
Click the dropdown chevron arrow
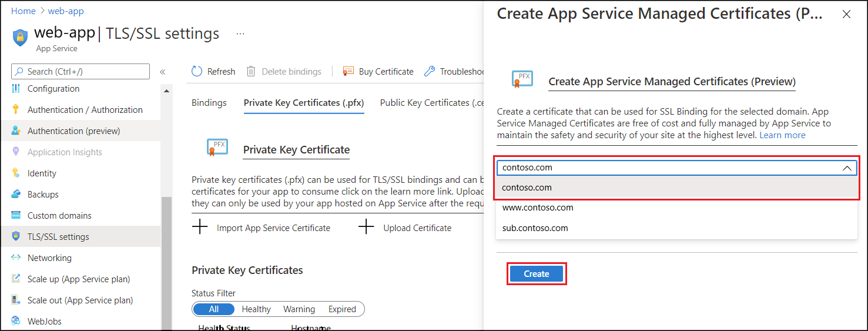(847, 168)
